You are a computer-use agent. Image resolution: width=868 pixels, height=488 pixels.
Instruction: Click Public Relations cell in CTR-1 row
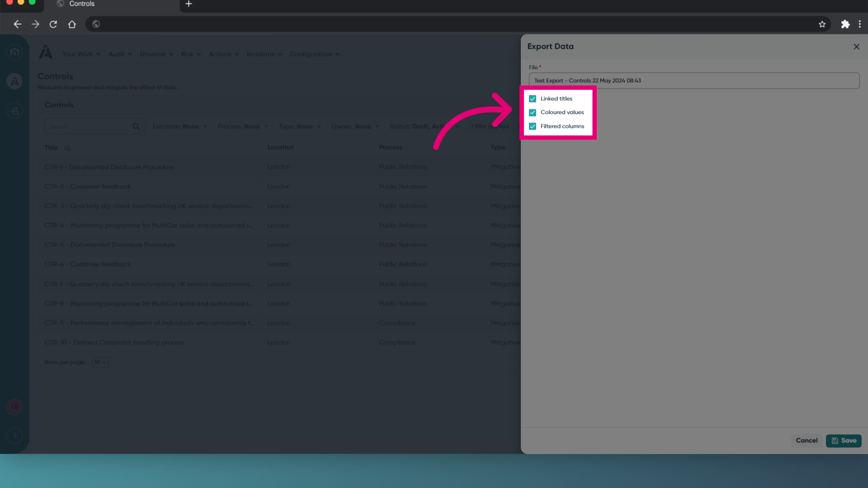pyautogui.click(x=403, y=167)
